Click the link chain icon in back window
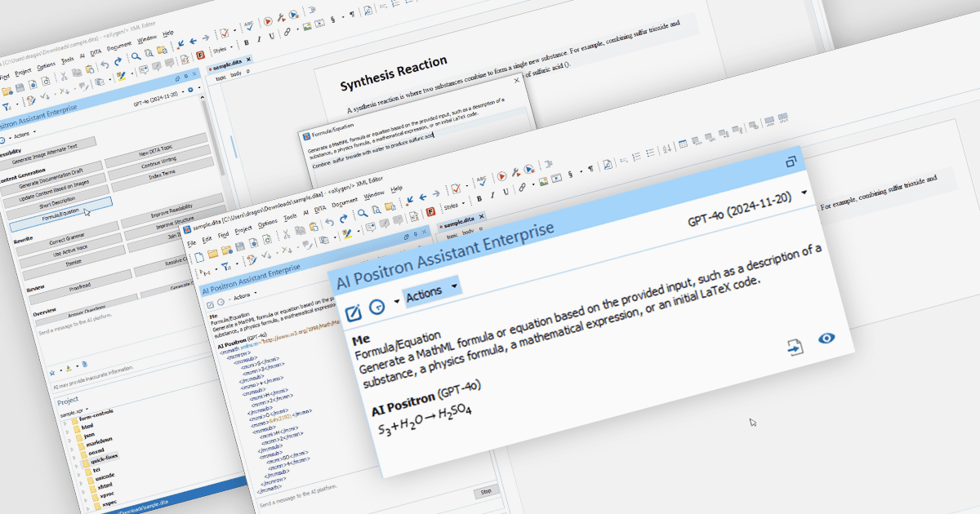This screenshot has height=514, width=980. [286, 33]
